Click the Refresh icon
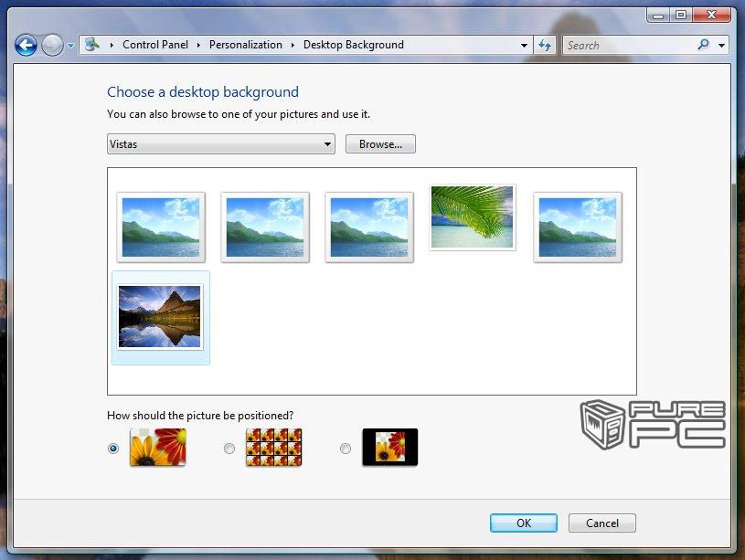The height and width of the screenshot is (560, 745). click(x=545, y=45)
